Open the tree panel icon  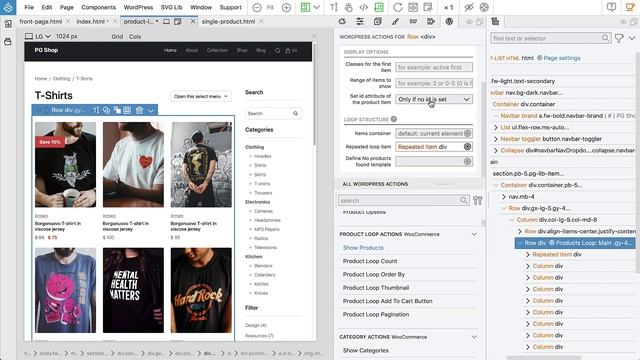tap(495, 21)
